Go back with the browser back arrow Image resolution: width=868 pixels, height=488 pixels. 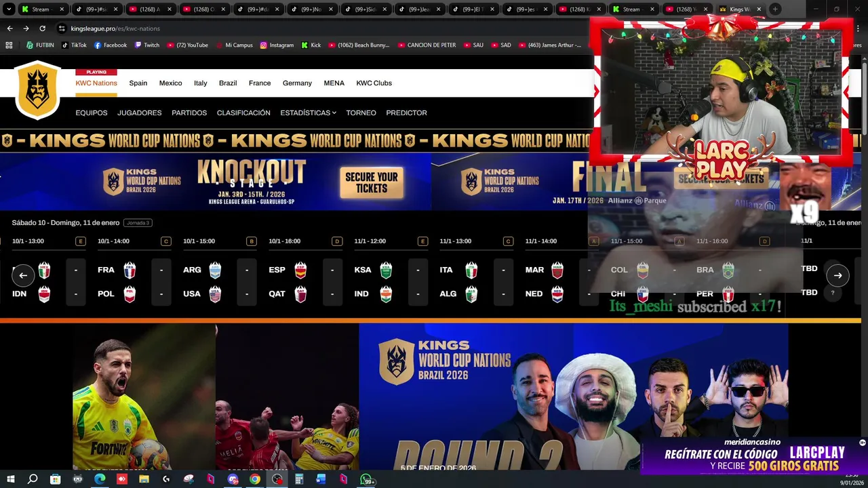(x=9, y=28)
